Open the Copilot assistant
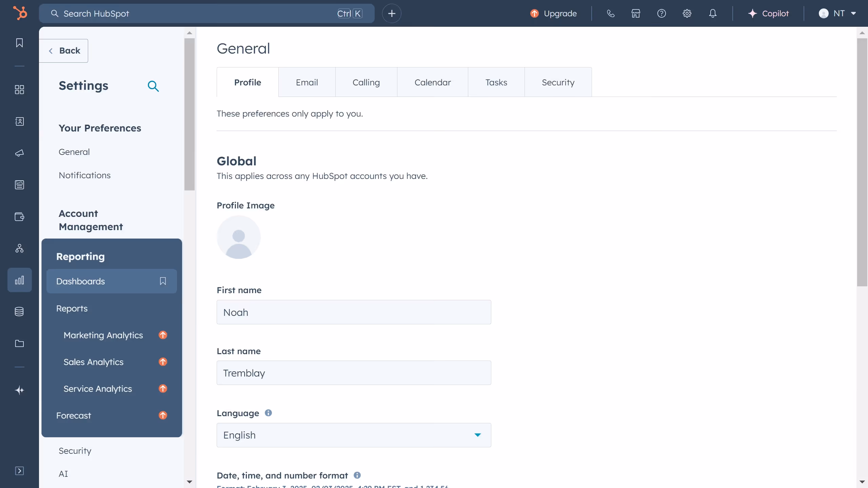This screenshot has height=488, width=868. coord(769,13)
